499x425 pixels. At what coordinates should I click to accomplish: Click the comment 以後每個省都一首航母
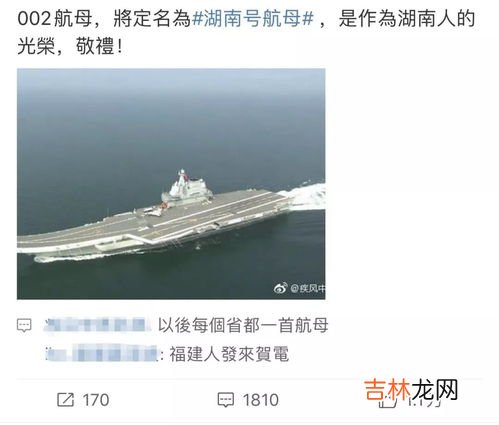click(x=243, y=325)
